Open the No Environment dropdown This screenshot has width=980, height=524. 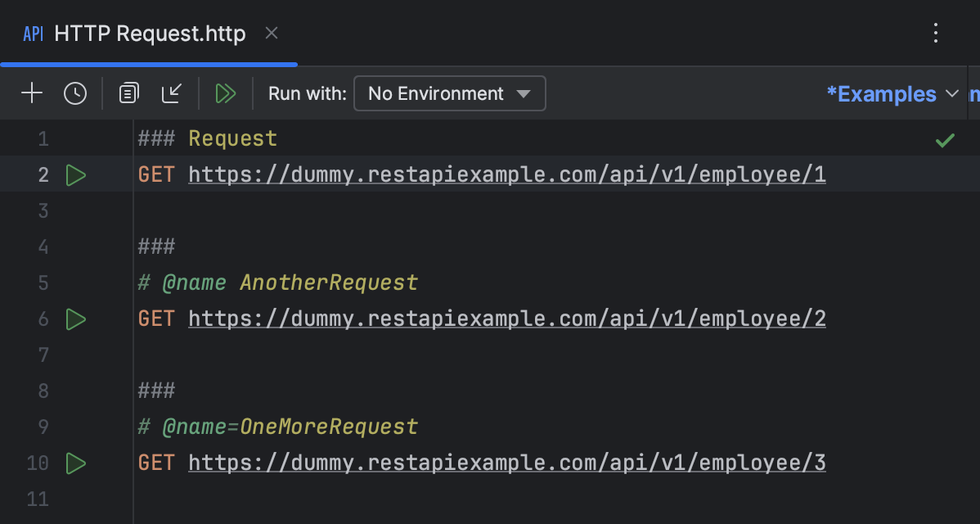coord(449,93)
